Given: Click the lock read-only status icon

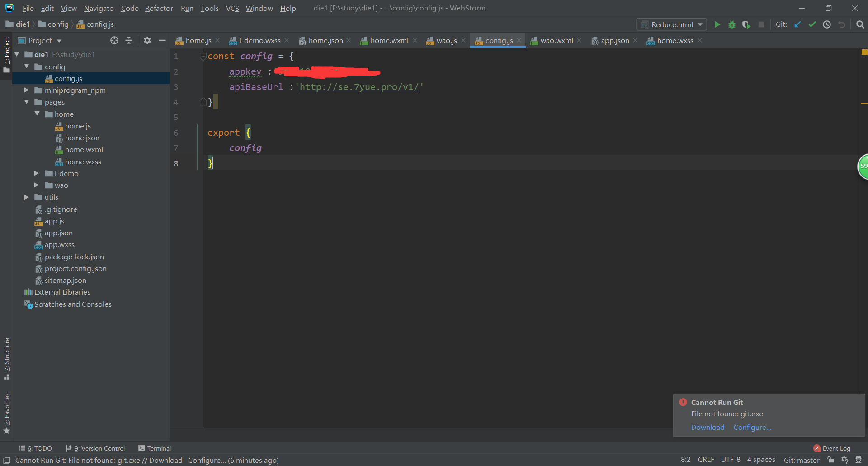Looking at the screenshot, I should point(830,460).
